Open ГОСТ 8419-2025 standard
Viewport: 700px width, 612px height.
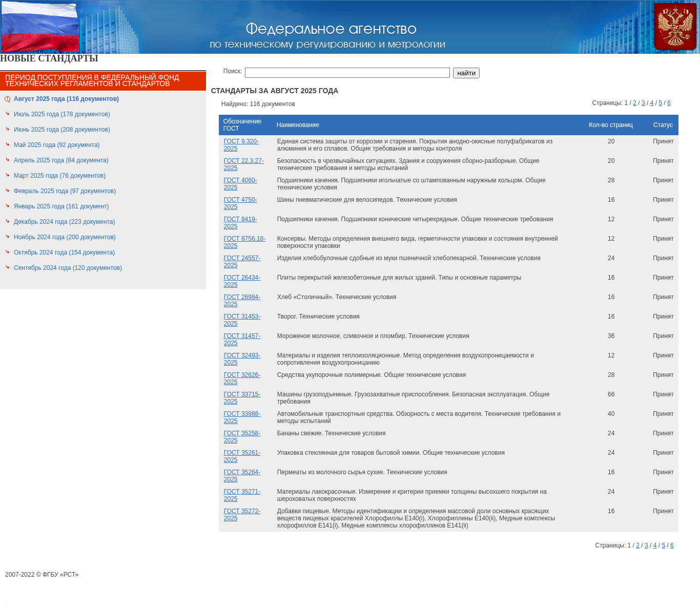tap(240, 223)
